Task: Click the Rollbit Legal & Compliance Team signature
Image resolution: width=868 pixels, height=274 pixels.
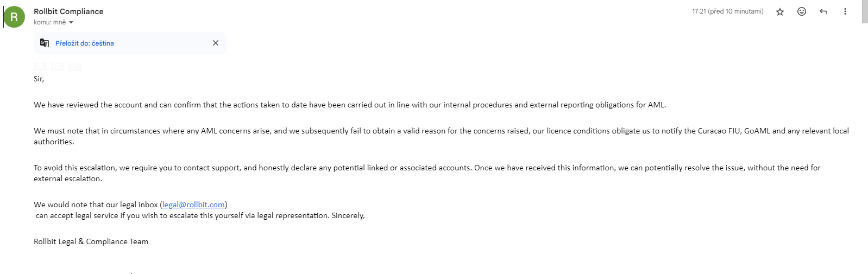Action: coord(91,241)
